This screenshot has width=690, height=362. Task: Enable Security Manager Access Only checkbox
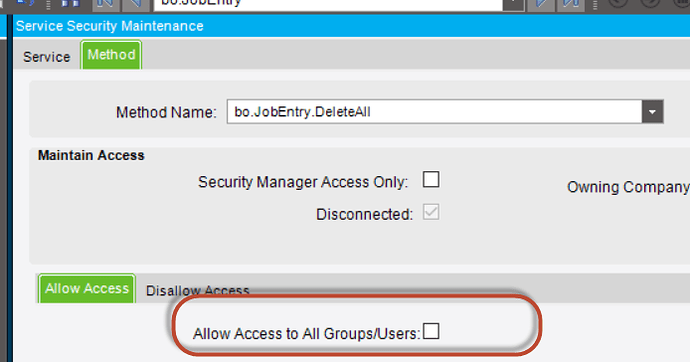431,179
